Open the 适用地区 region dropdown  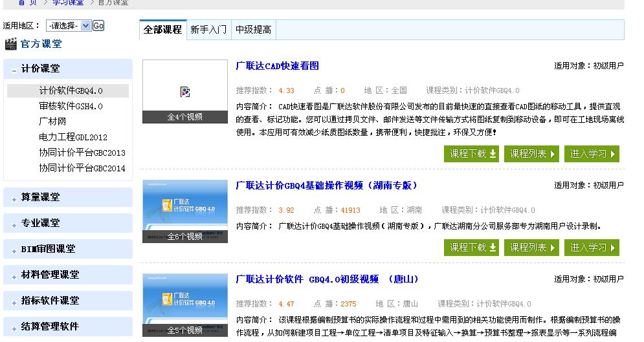pos(68,26)
